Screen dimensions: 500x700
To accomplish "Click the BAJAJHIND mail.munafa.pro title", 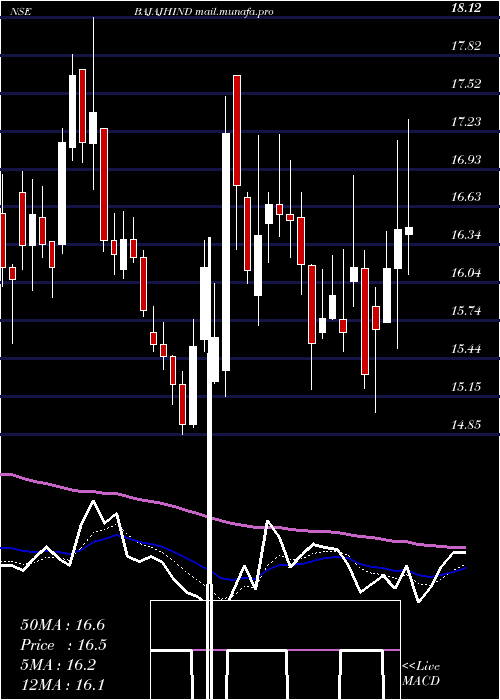I will pyautogui.click(x=204, y=12).
